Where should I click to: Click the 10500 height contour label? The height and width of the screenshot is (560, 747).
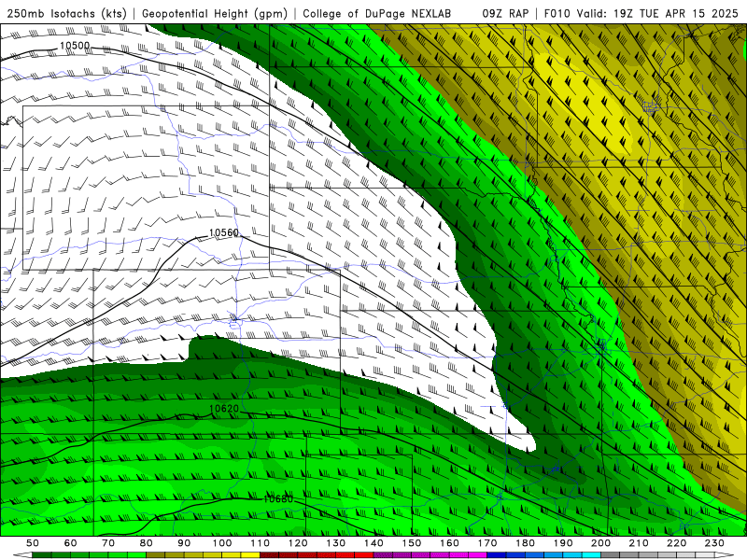[75, 46]
